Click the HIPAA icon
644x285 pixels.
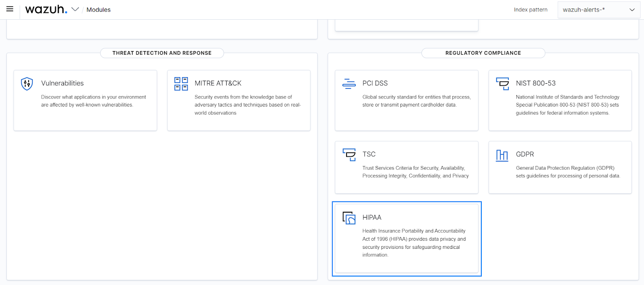(x=349, y=218)
